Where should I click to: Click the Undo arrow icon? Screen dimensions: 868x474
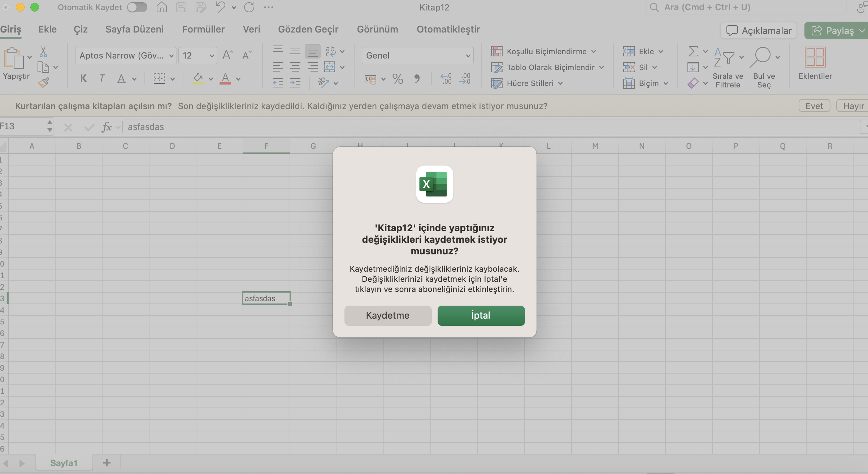(220, 7)
